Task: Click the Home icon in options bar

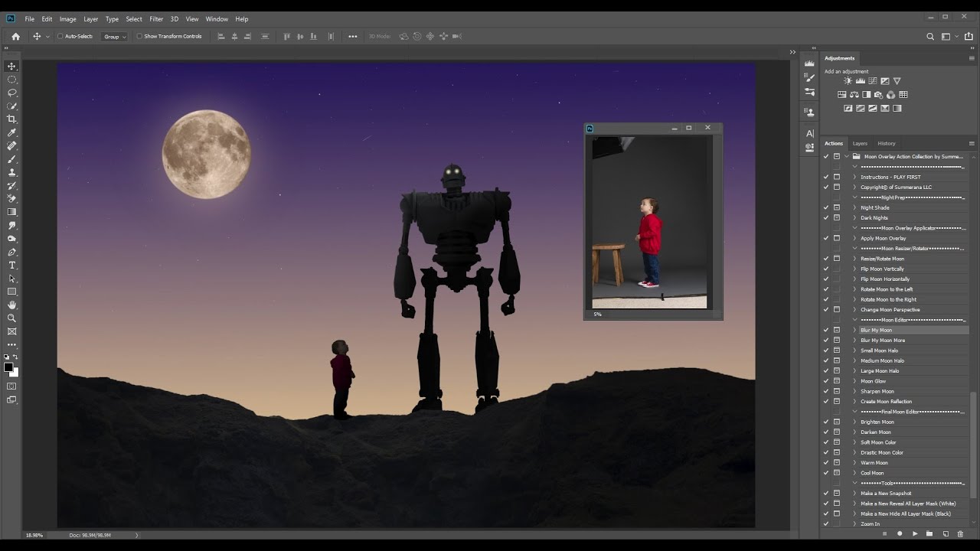Action: click(x=15, y=36)
